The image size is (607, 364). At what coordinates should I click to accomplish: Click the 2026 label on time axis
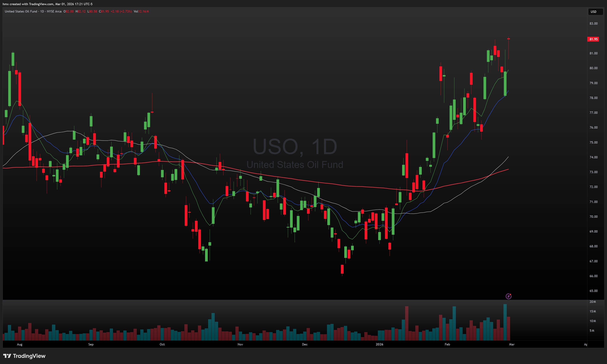click(x=379, y=344)
